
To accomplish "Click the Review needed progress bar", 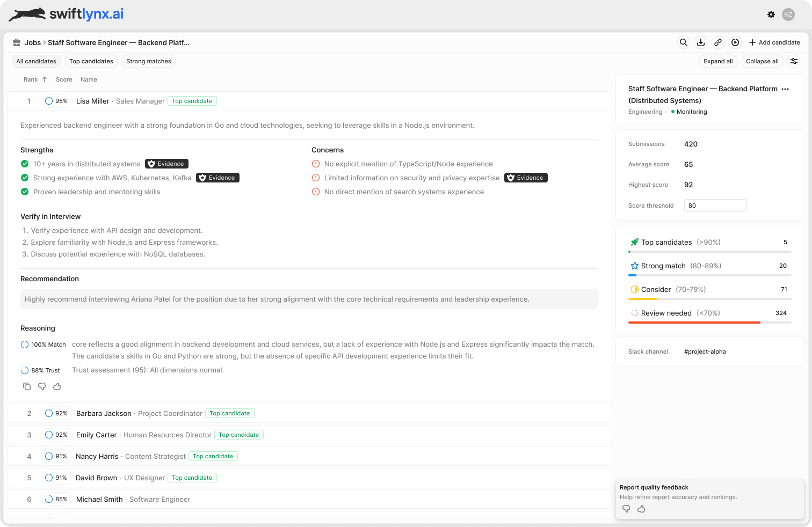I will pyautogui.click(x=709, y=323).
